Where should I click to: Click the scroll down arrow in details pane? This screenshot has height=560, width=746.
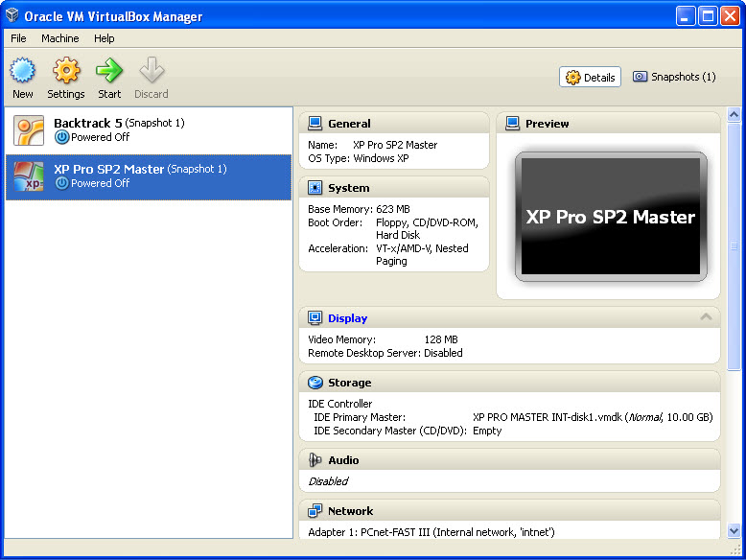[x=734, y=530]
